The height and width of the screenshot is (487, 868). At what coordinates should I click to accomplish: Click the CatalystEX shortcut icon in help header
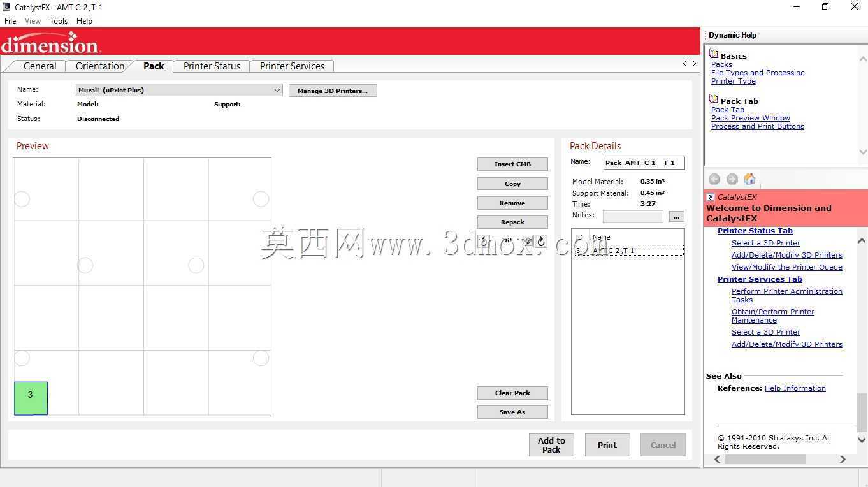(711, 197)
